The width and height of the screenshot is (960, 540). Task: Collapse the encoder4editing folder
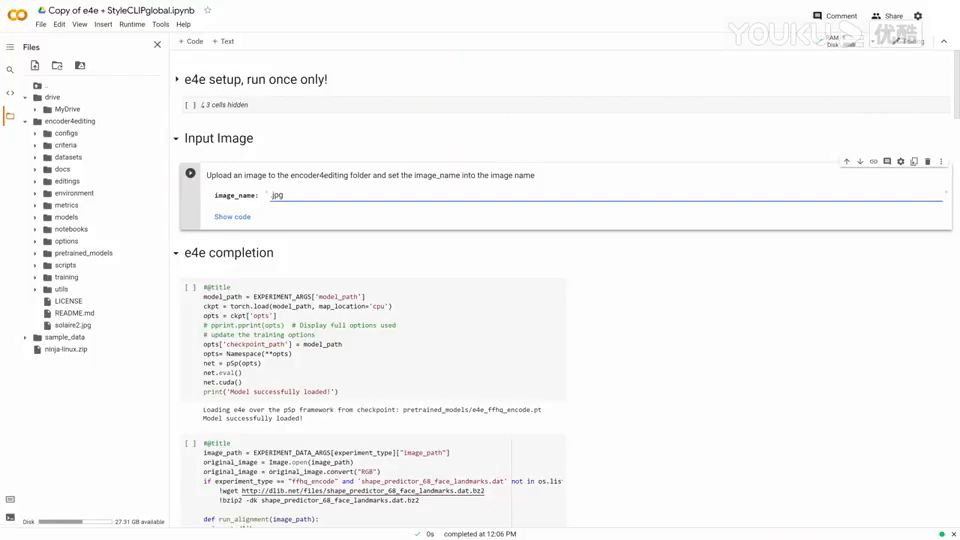pos(25,121)
